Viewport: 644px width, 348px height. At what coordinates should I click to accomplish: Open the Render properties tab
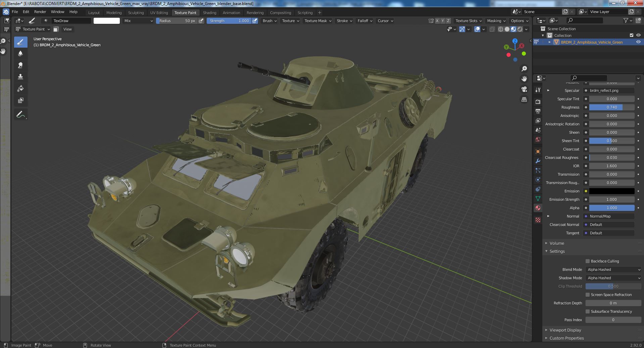(538, 102)
